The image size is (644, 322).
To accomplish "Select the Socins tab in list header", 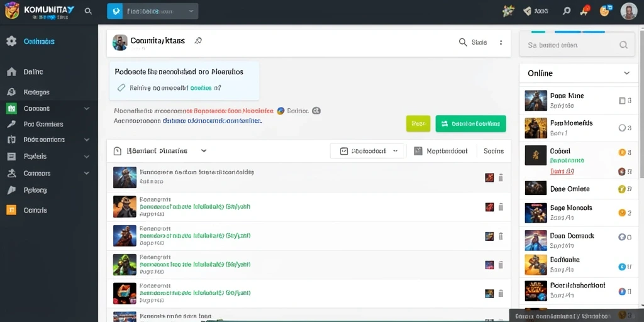I will point(494,151).
